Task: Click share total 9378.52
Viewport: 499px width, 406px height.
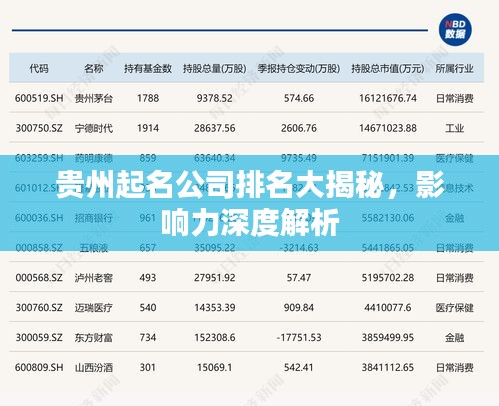Action: [215, 98]
